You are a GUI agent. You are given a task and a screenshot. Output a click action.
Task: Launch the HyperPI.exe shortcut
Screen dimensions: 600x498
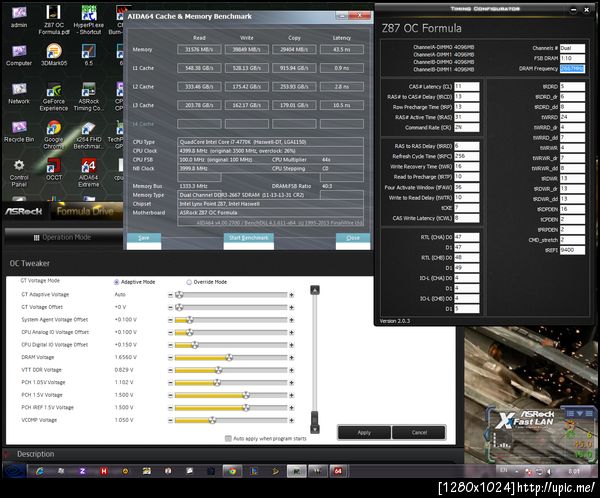tap(88, 20)
